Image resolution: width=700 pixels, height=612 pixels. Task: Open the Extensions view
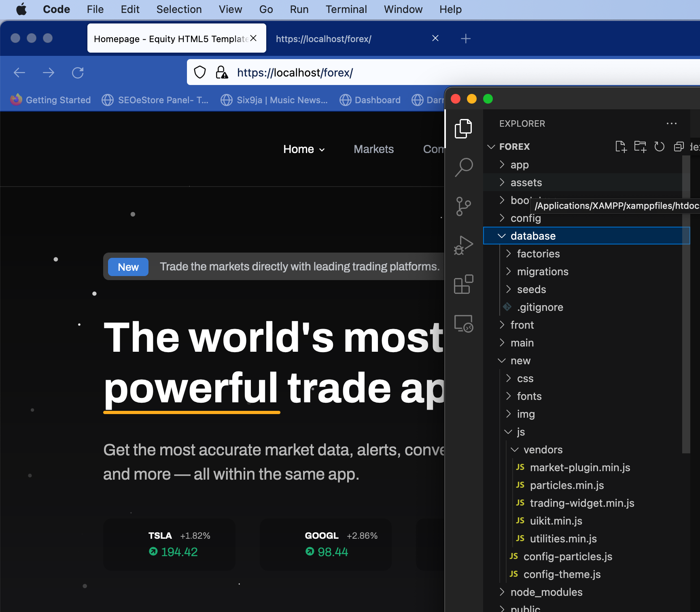[x=464, y=285]
